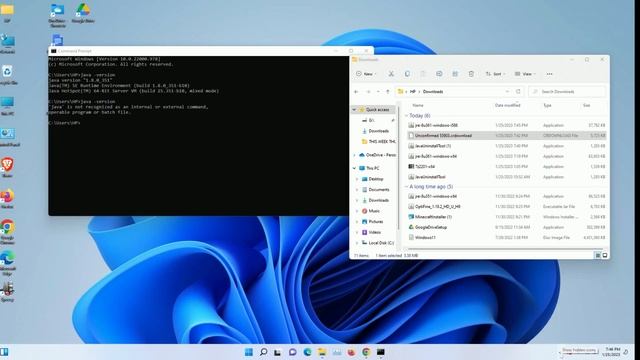
Task: Switch to Details view icon in status bar
Action: click(x=598, y=256)
